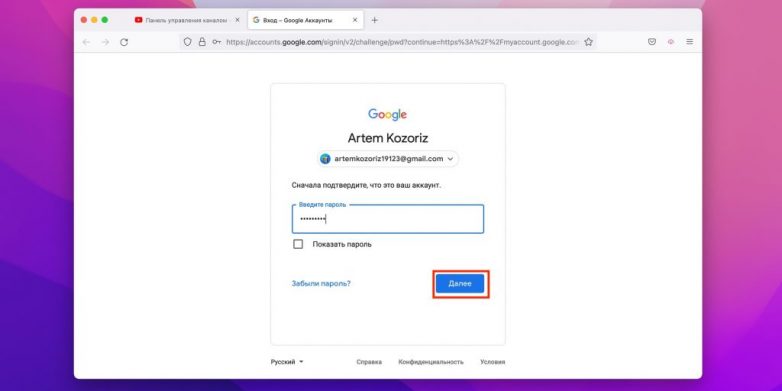Image resolution: width=782 pixels, height=391 pixels.
Task: Click the Далее button
Action: [460, 283]
